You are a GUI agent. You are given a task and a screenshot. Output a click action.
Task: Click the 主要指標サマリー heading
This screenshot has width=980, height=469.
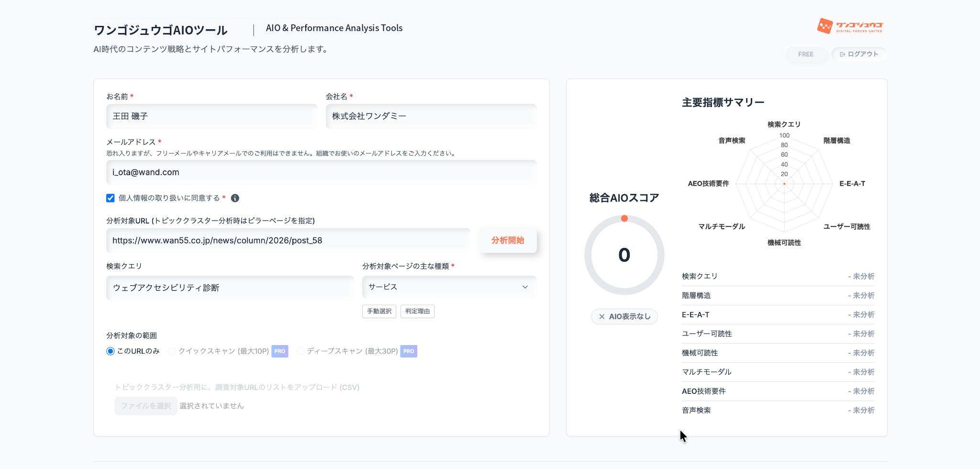point(723,102)
